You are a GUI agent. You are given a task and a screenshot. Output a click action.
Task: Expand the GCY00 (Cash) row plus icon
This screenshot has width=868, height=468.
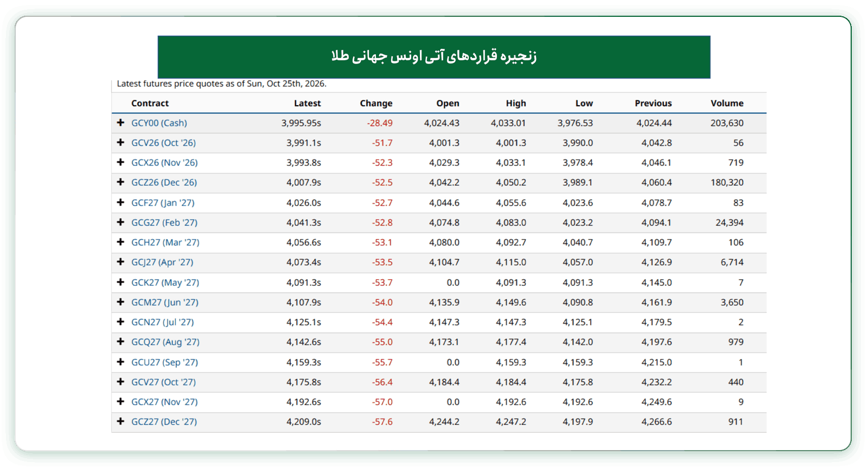[120, 123]
